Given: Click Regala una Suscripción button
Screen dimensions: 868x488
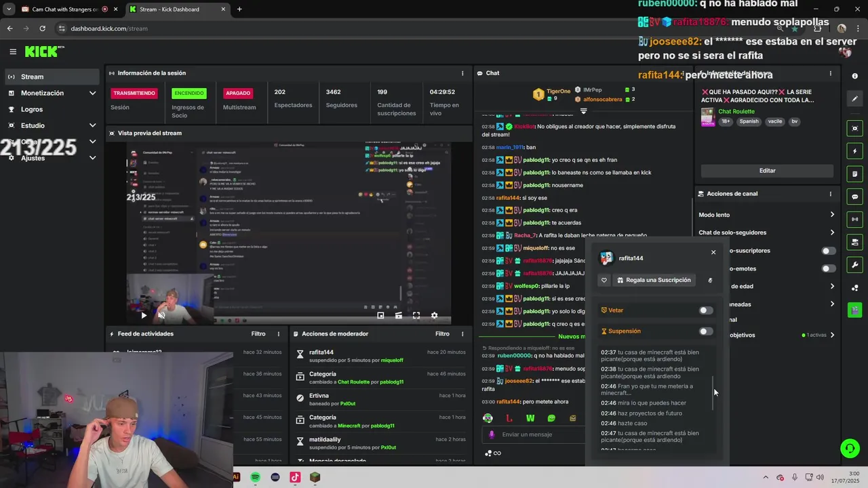Looking at the screenshot, I should pos(654,280).
